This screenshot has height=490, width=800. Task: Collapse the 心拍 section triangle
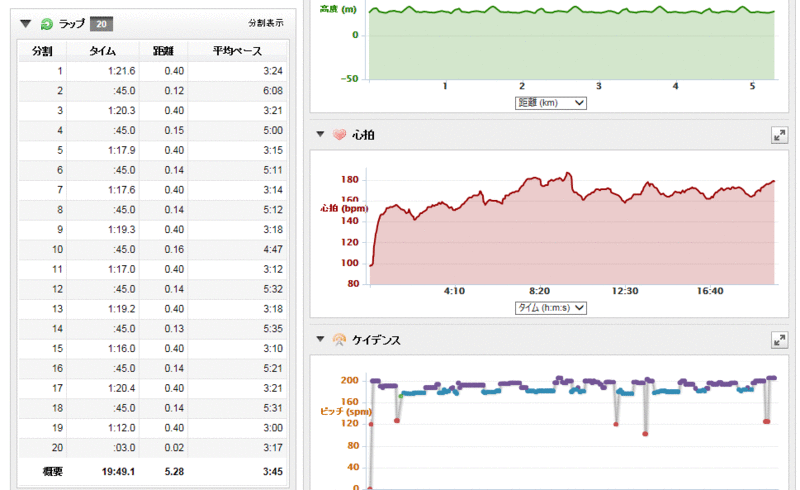[x=320, y=135]
